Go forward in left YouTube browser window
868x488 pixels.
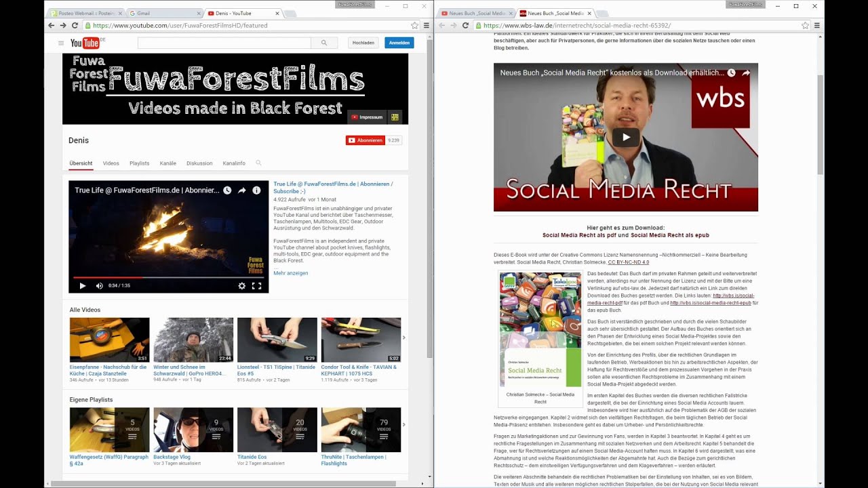pos(63,25)
